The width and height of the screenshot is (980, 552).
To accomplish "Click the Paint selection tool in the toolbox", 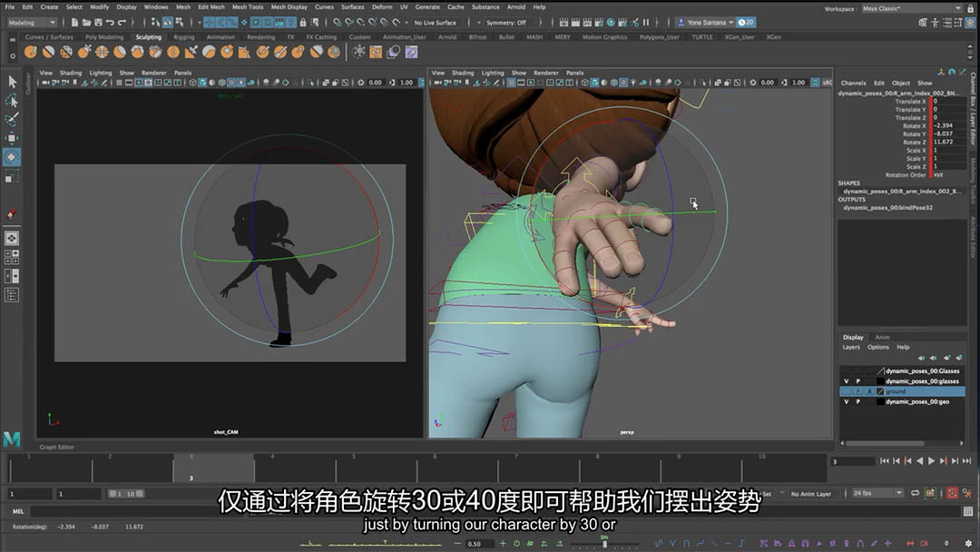I will [x=12, y=119].
